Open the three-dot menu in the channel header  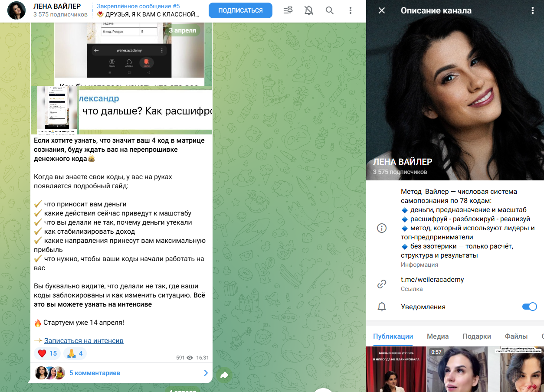pos(350,10)
